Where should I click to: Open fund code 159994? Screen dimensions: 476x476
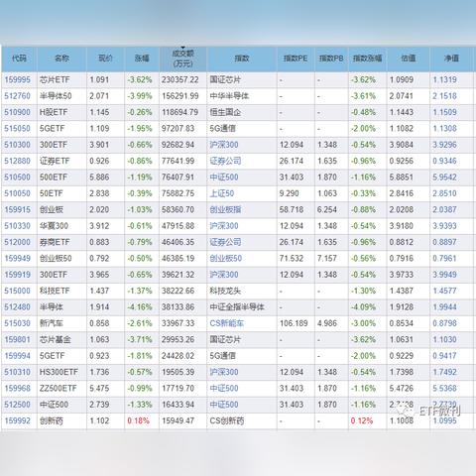click(17, 356)
